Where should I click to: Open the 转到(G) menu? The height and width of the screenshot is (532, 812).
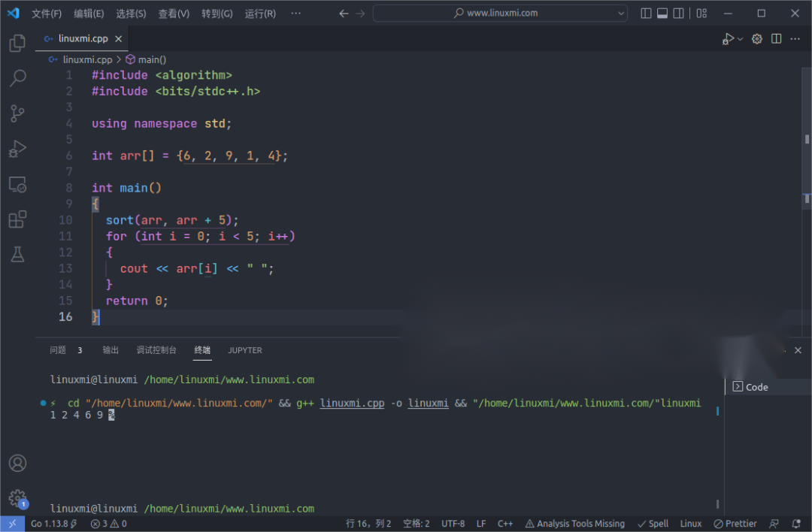pos(217,14)
